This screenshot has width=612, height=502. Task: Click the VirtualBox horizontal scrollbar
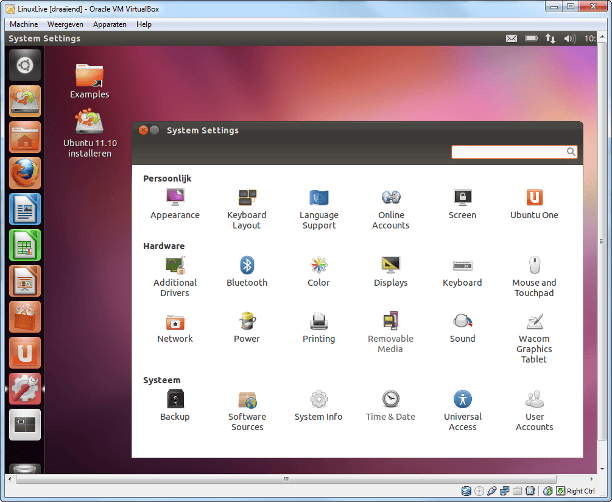286,479
